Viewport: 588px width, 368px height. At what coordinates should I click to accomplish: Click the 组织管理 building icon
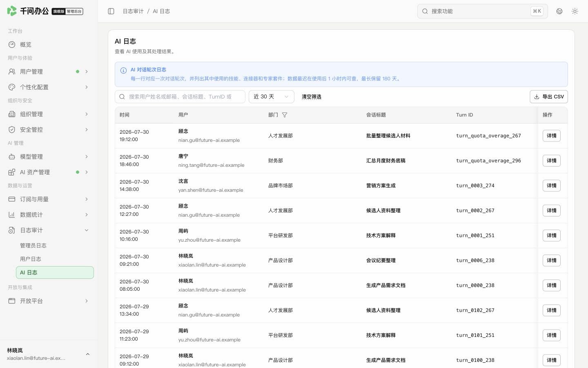coord(12,114)
